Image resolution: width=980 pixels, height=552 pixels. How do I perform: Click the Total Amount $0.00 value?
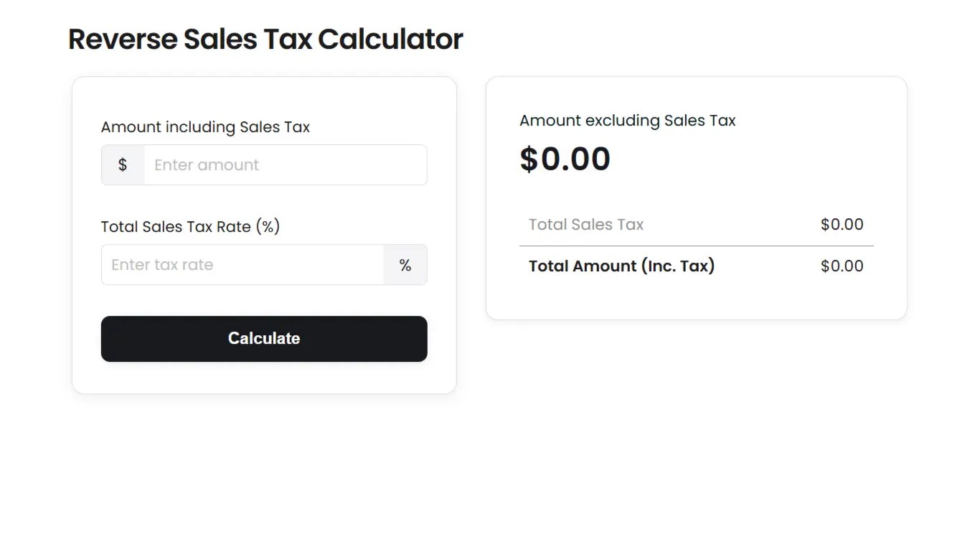coord(842,266)
